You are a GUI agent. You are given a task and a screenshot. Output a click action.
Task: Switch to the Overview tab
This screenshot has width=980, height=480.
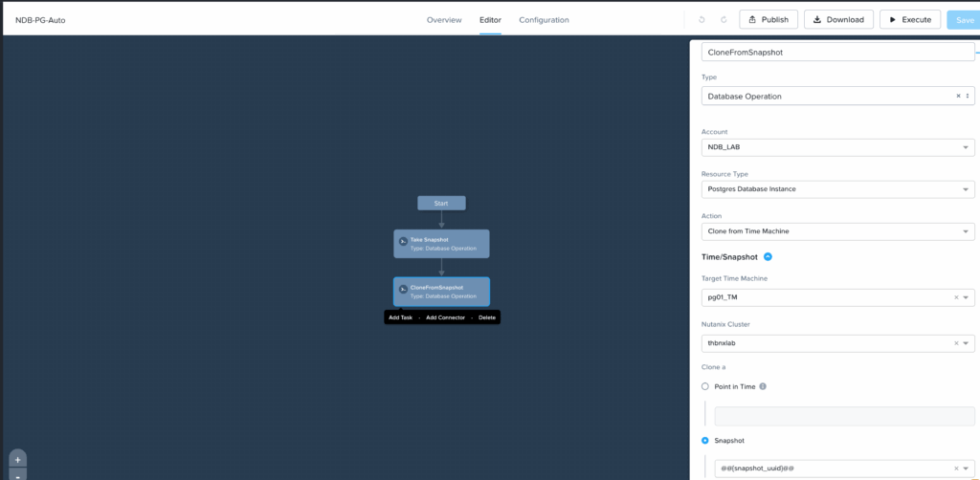pyautogui.click(x=444, y=20)
